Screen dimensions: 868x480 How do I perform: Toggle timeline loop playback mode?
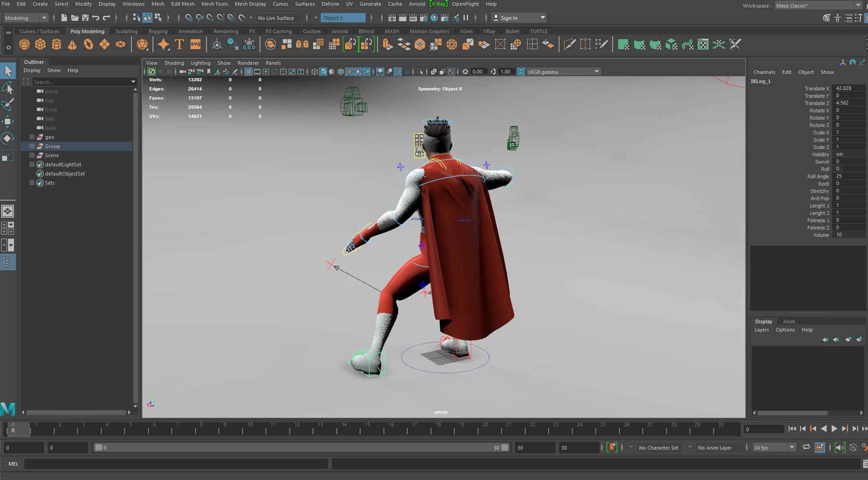[x=807, y=447]
